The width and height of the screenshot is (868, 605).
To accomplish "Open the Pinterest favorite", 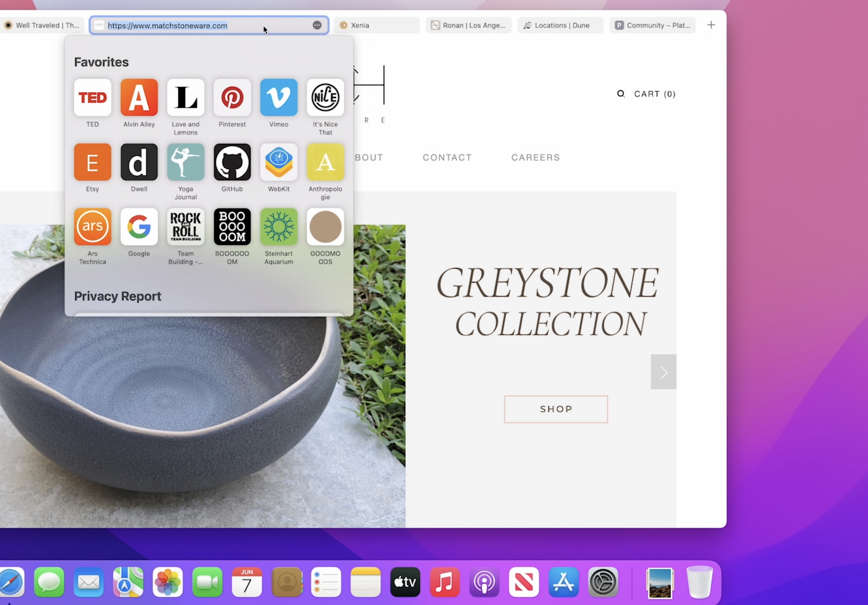I will pos(232,97).
